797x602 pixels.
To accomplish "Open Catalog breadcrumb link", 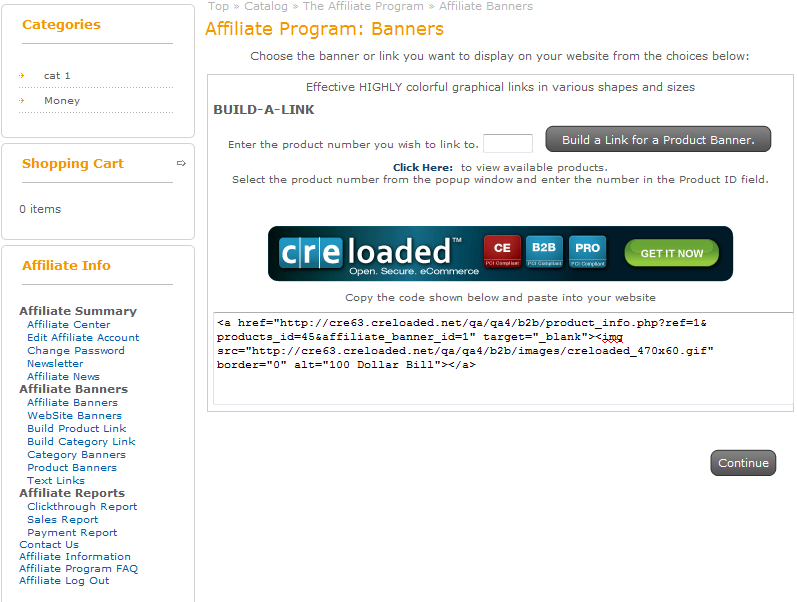I will (x=266, y=6).
